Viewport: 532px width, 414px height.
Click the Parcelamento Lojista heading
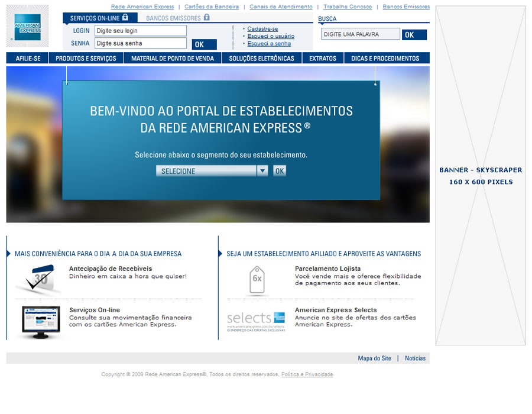pos(327,269)
